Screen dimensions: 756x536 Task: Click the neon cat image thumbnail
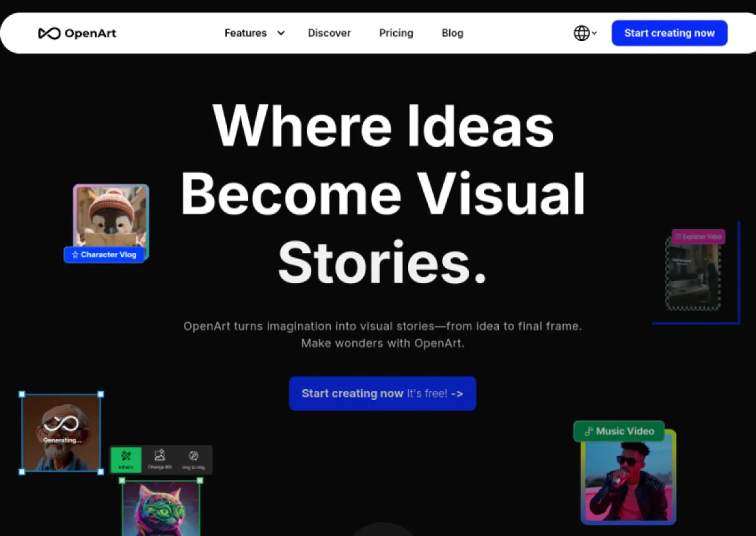pos(161,508)
